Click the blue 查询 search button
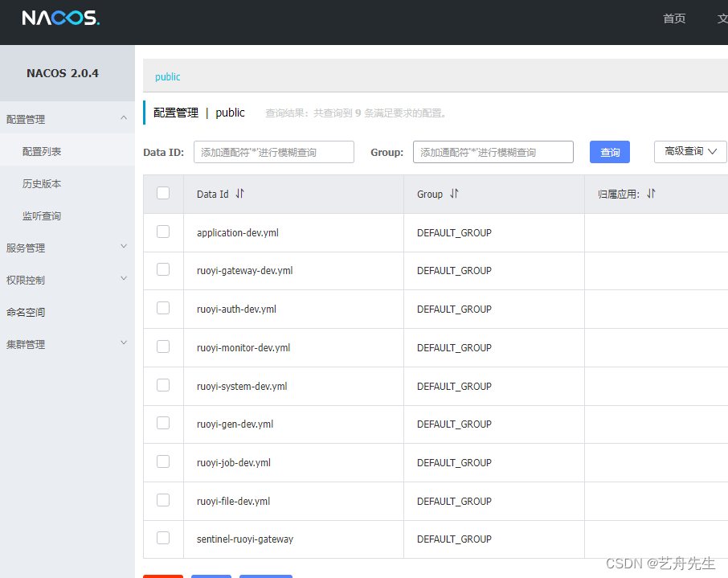The image size is (728, 578). point(609,151)
